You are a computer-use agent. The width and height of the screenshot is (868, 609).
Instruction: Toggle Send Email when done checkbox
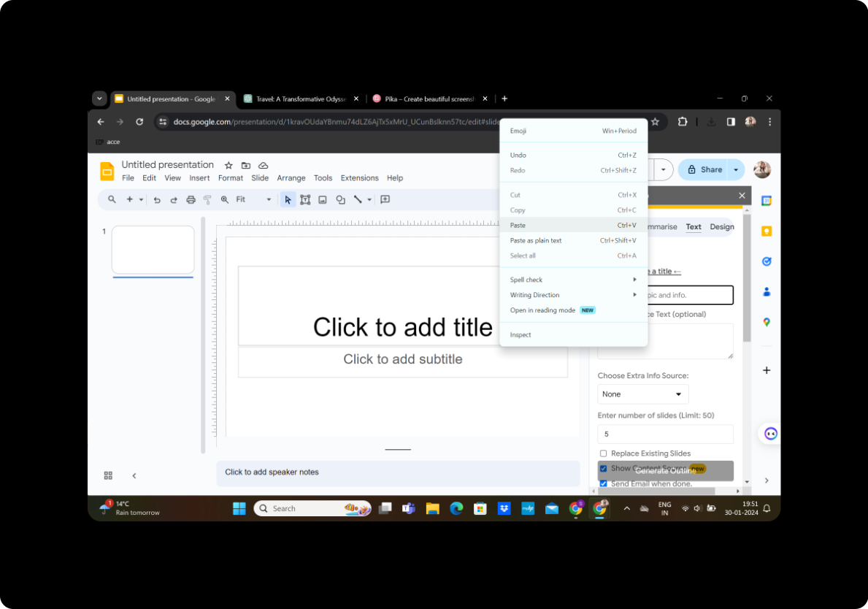pyautogui.click(x=604, y=484)
